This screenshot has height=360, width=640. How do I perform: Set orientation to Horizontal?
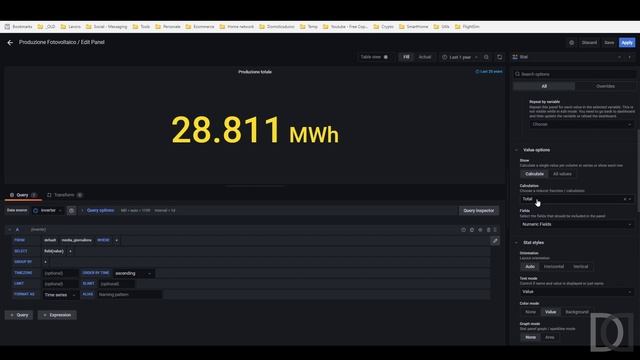pos(553,267)
